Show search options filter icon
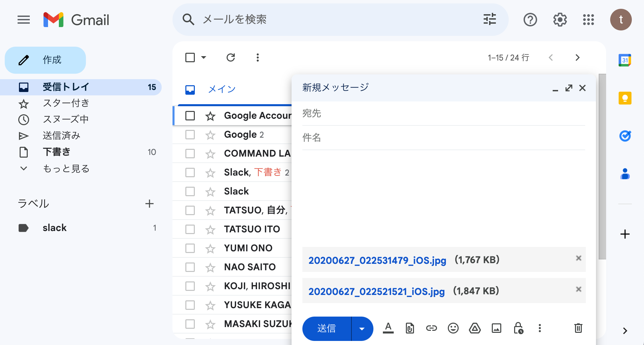Screen dimensions: 644x345 coord(489,19)
